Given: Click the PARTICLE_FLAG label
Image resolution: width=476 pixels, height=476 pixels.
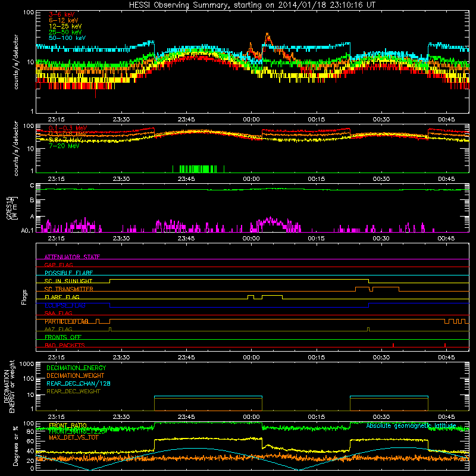Looking at the screenshot, I should (x=67, y=321).
